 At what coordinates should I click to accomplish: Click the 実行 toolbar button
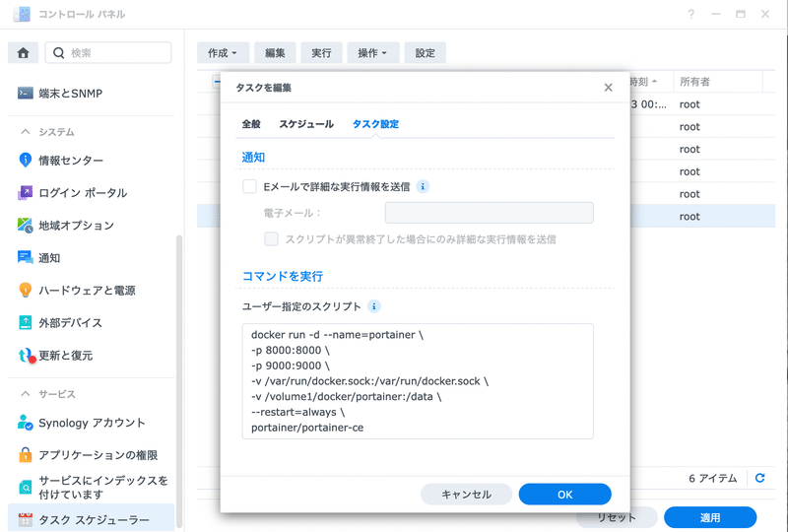[x=321, y=53]
